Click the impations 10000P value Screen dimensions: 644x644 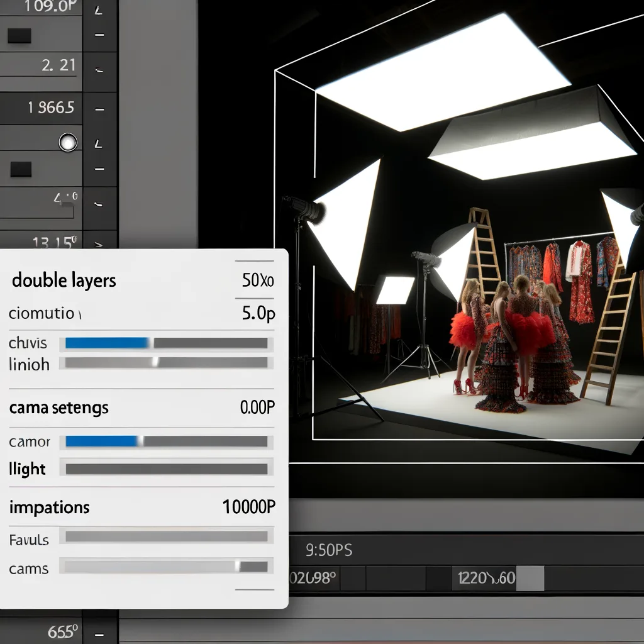tap(248, 507)
